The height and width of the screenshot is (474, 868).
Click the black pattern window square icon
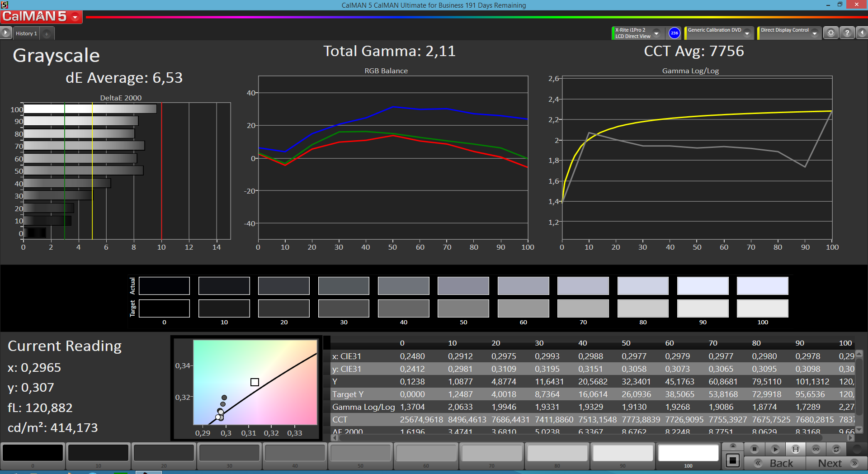click(x=733, y=461)
